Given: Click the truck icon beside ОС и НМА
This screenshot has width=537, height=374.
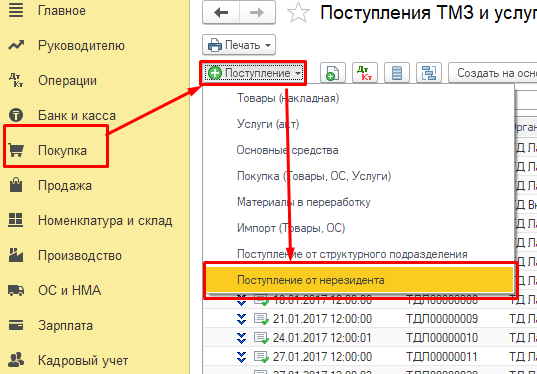Looking at the screenshot, I should pyautogui.click(x=16, y=290).
